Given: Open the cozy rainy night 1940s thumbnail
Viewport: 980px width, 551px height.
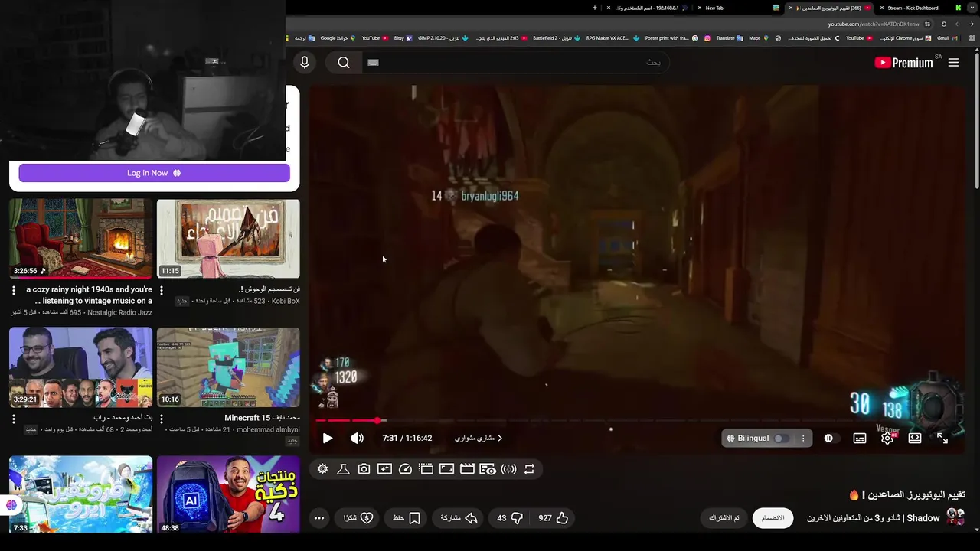Looking at the screenshot, I should tap(80, 239).
